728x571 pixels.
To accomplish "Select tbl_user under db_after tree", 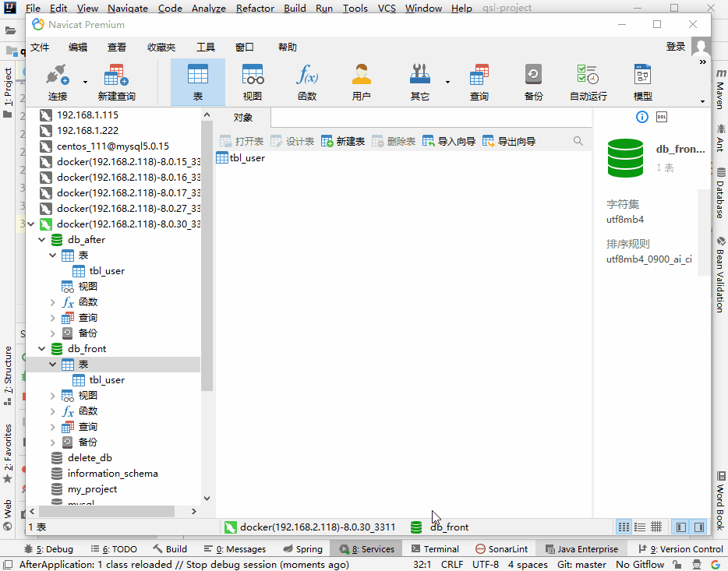I will pos(98,271).
